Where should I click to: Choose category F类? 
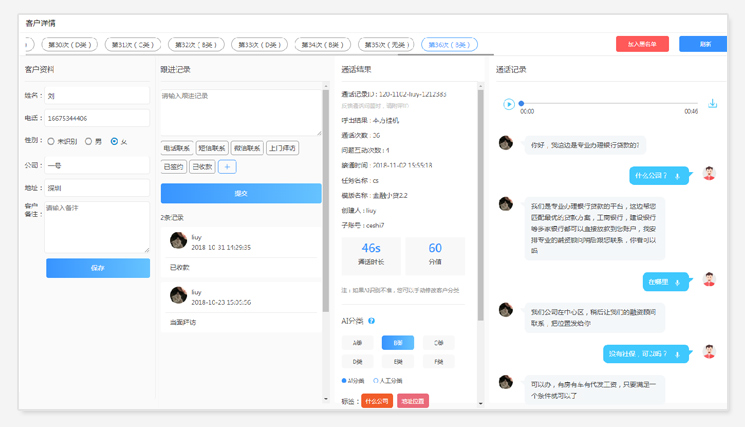coord(438,361)
